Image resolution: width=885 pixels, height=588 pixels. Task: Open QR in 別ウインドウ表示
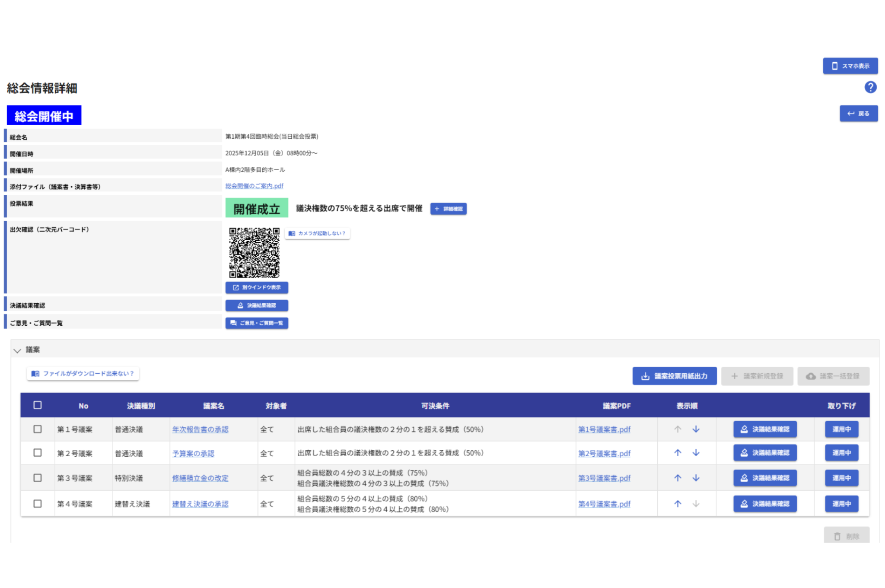[257, 287]
